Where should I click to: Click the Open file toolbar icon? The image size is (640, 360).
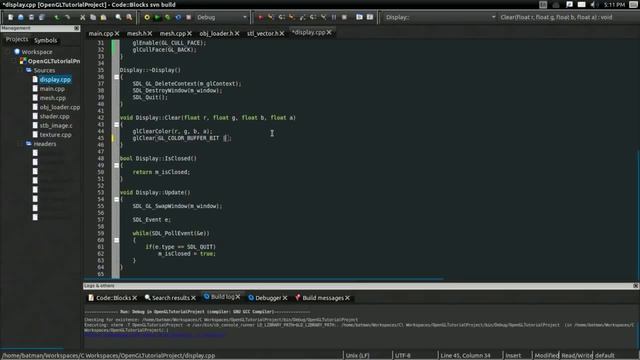coord(20,17)
